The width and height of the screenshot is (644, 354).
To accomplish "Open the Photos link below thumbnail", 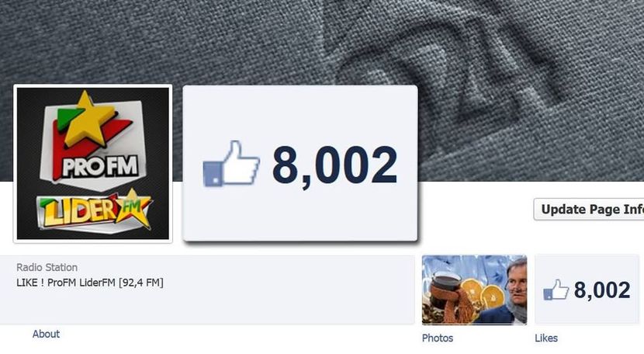I will tap(438, 338).
